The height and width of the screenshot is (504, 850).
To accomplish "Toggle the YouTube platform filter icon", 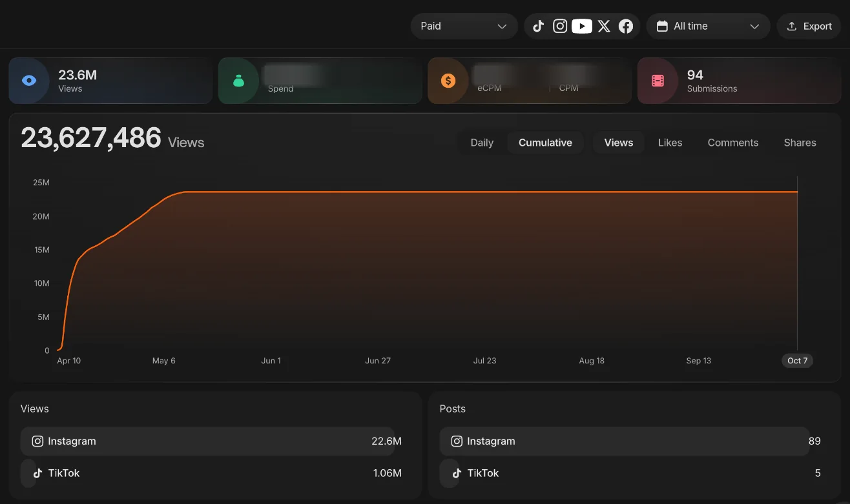I will [582, 26].
